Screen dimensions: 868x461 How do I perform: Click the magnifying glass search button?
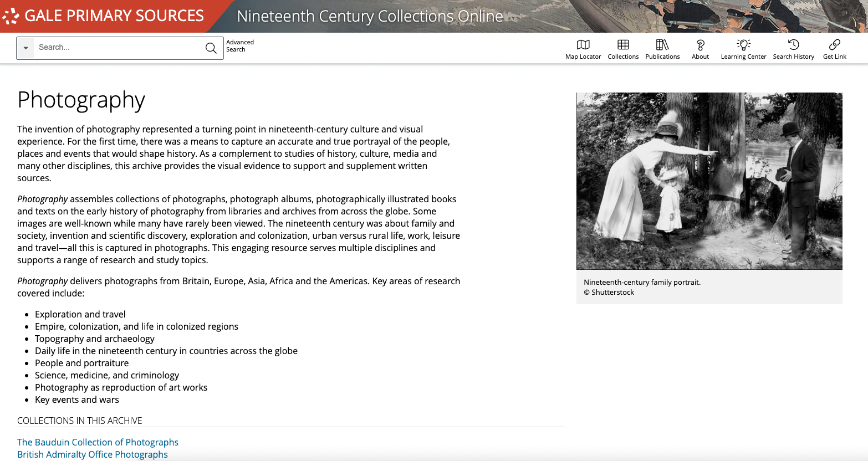(x=211, y=48)
